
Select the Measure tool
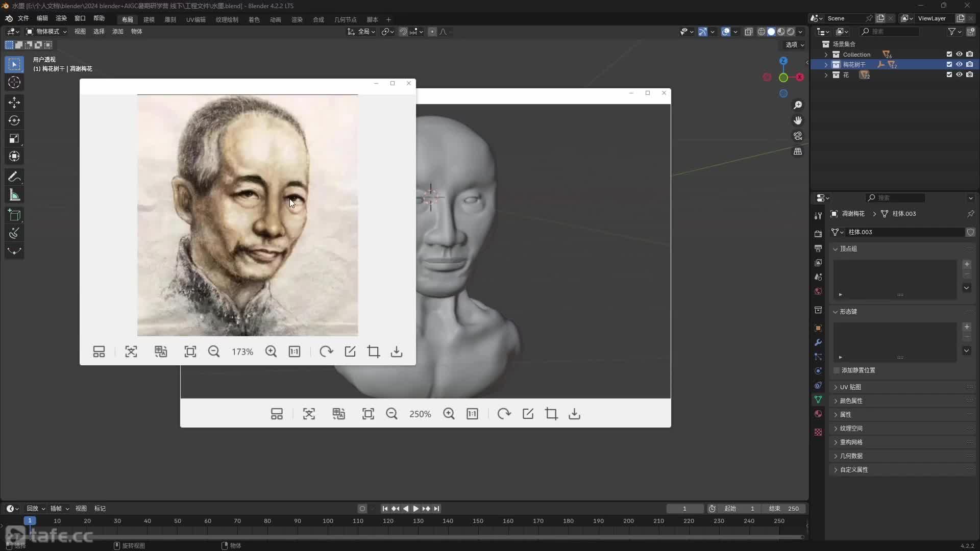(x=14, y=195)
